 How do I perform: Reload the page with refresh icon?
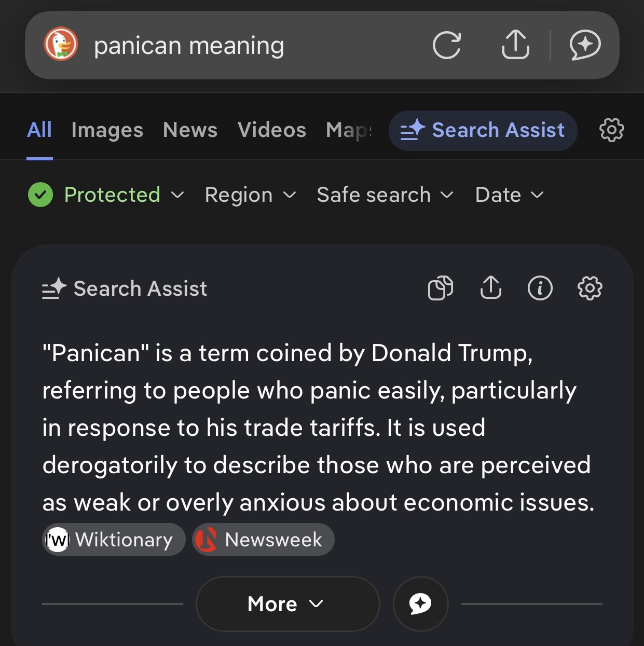(x=446, y=45)
